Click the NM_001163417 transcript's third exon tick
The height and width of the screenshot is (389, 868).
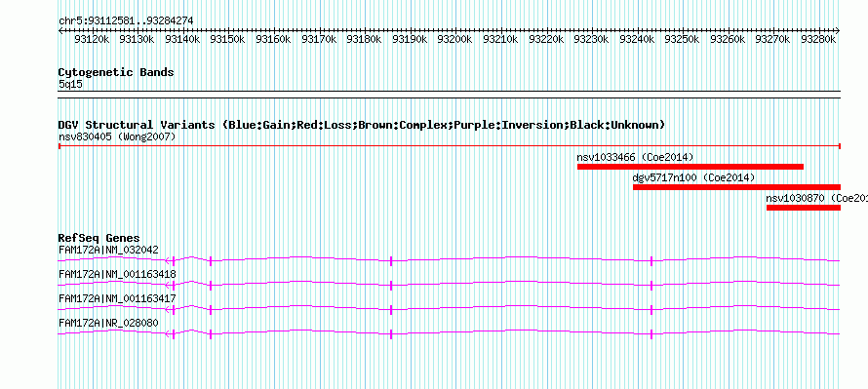click(x=391, y=310)
